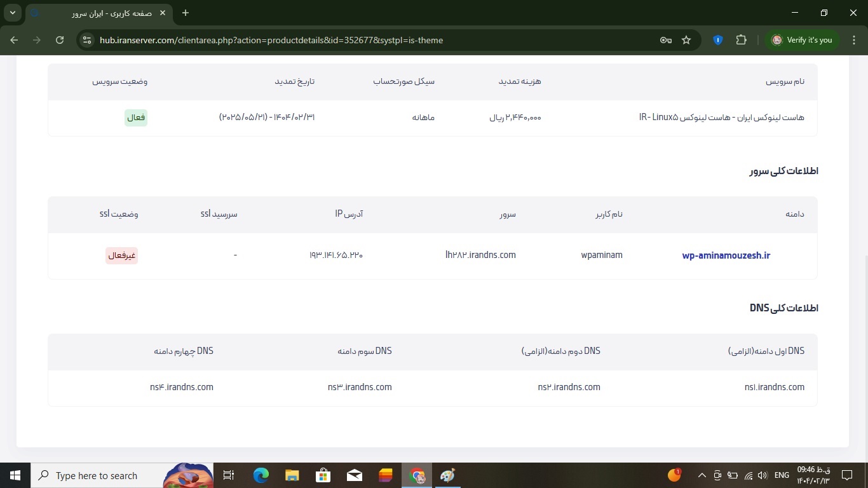Viewport: 868px width, 488px height.
Task: Select username wpaminam
Action: (602, 255)
